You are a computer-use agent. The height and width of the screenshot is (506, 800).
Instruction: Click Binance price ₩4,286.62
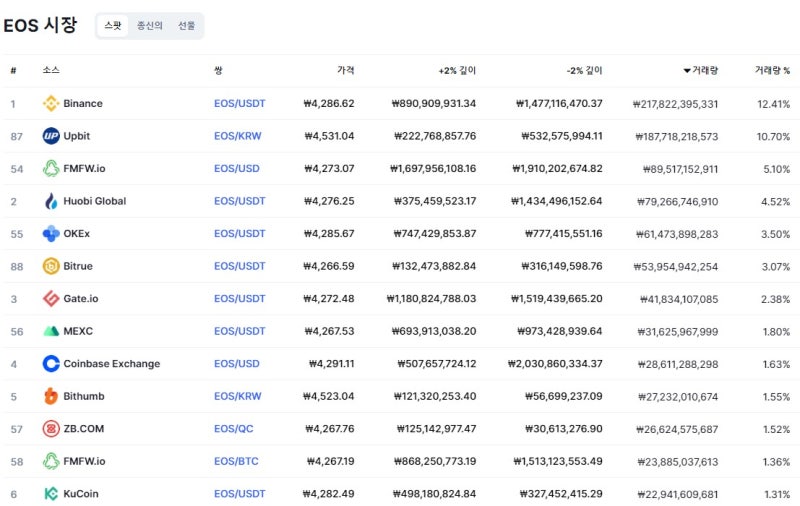[329, 104]
